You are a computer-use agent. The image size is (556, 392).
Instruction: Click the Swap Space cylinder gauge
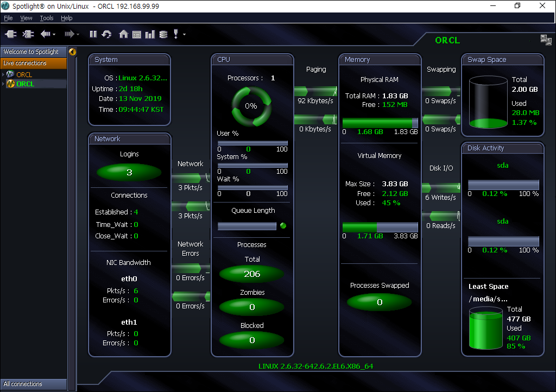pyautogui.click(x=488, y=102)
